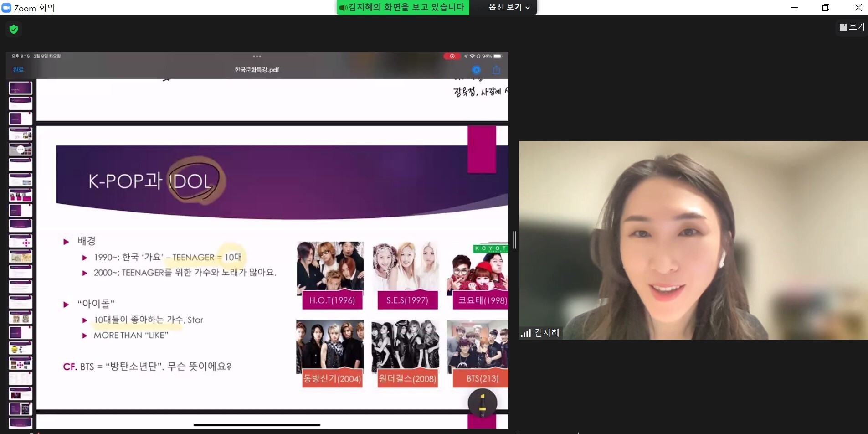Click the BTS(213) label
Viewport: 868px width, 434px height.
point(481,378)
